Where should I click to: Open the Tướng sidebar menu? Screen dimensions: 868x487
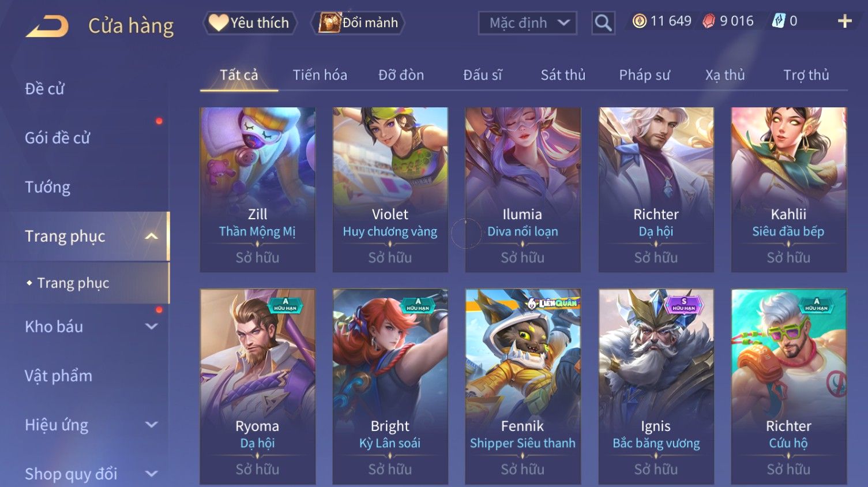tap(47, 187)
